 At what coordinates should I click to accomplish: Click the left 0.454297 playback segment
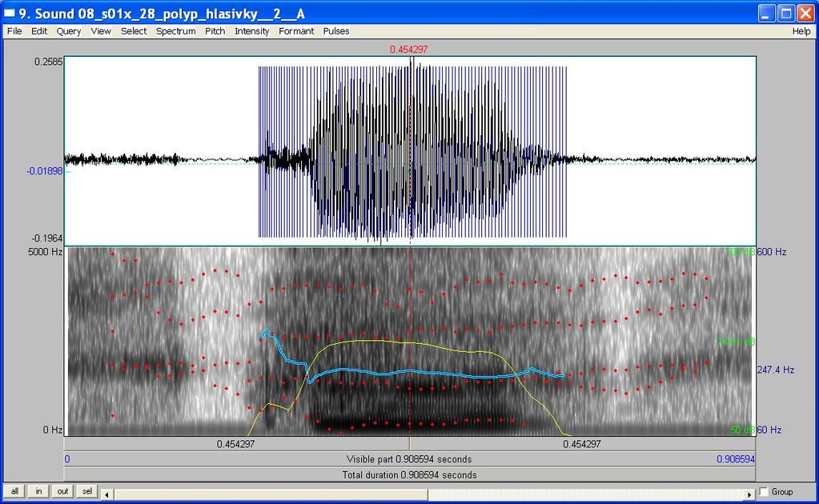(236, 444)
